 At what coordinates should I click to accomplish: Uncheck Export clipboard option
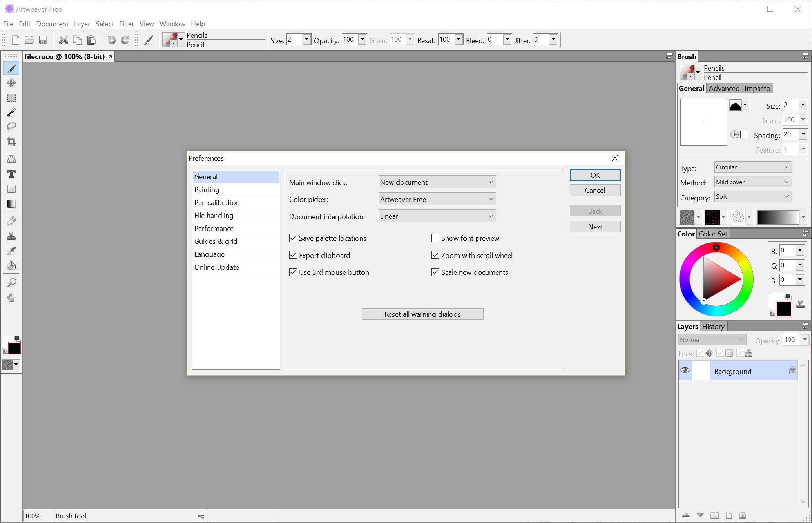tap(293, 255)
